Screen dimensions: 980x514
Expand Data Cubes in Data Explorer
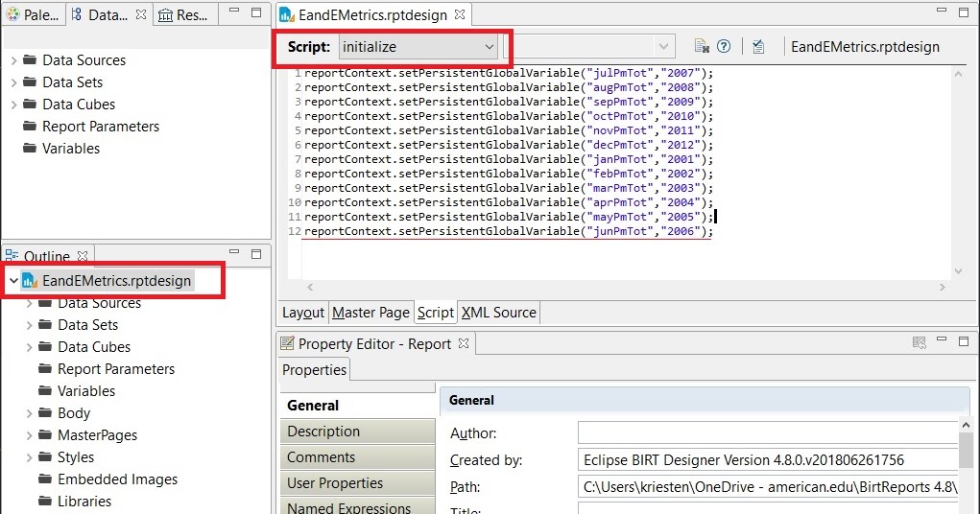13,105
